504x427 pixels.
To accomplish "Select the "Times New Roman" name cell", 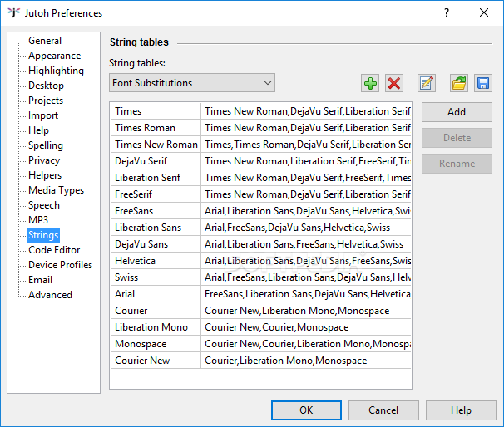I will coord(156,145).
